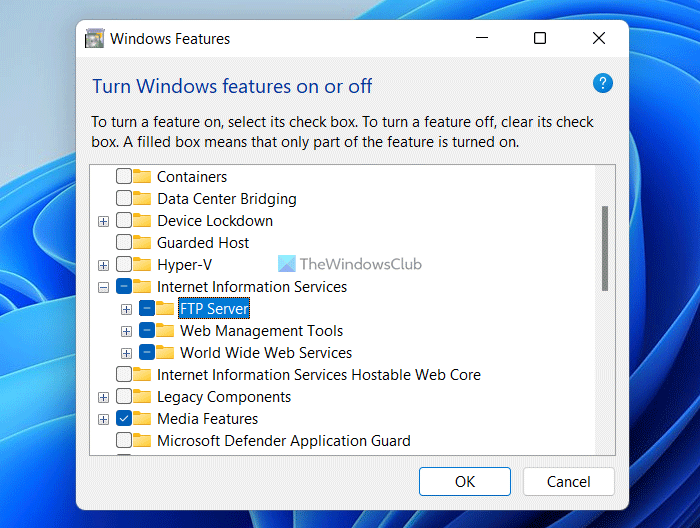Select Internet Information Services Hostable Web Core label
The height and width of the screenshot is (528, 700).
(319, 374)
